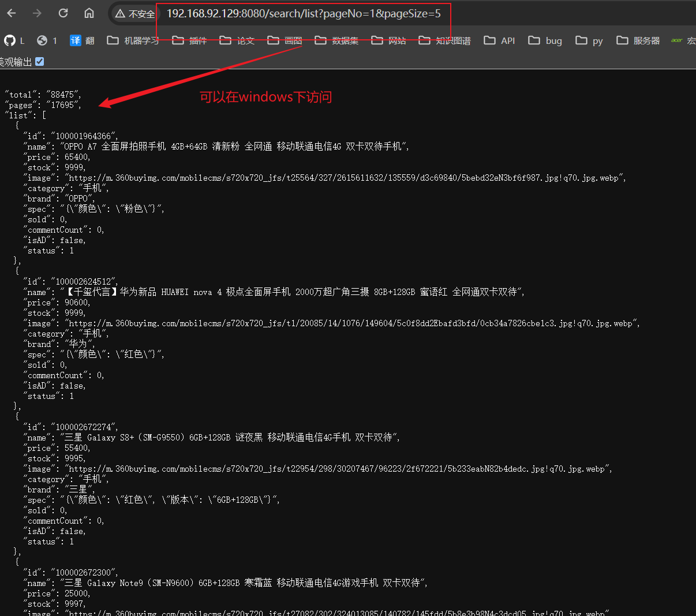696x616 pixels.
Task: Click the image URL ending 0cb34a7826cbe1c3.jpg
Action: [352, 323]
